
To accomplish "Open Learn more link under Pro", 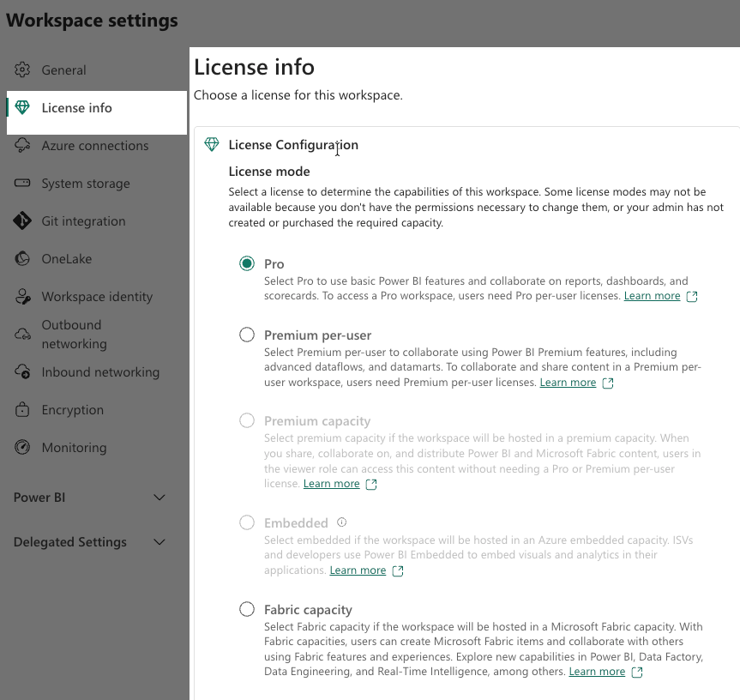I will tap(652, 296).
